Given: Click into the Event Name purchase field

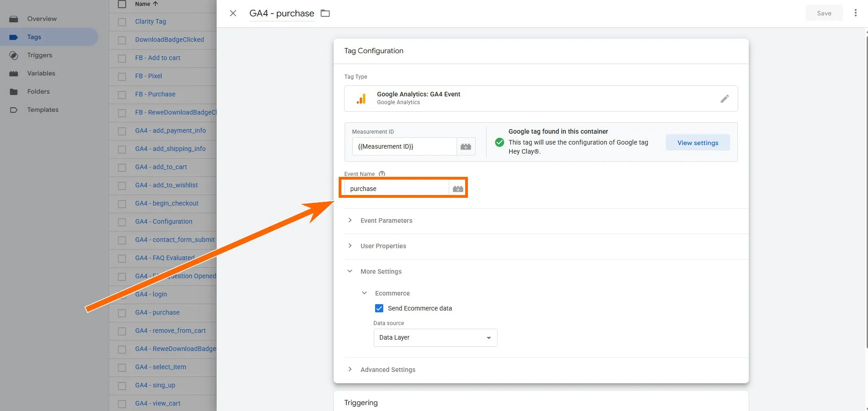Looking at the screenshot, I should tap(396, 189).
